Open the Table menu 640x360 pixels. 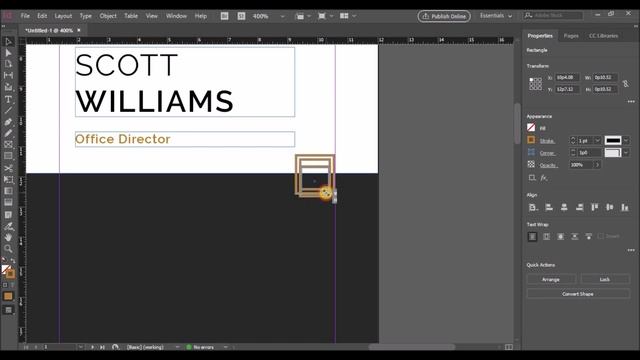click(x=131, y=16)
